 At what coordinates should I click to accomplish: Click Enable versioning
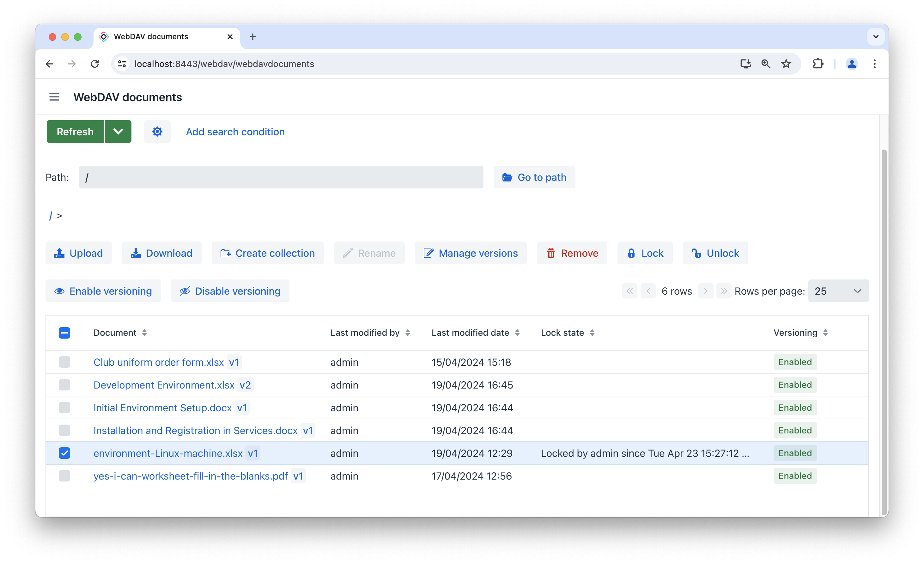[103, 291]
